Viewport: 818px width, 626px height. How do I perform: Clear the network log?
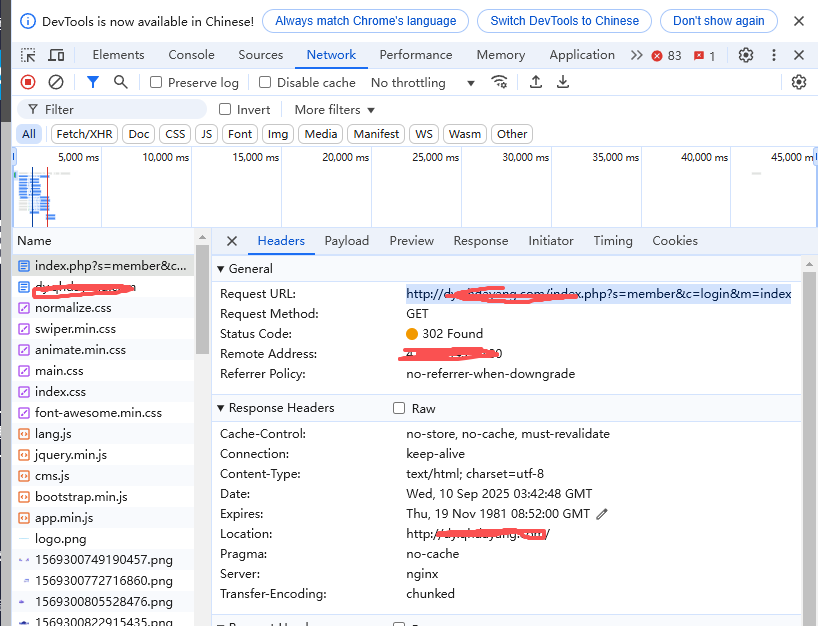[x=56, y=82]
